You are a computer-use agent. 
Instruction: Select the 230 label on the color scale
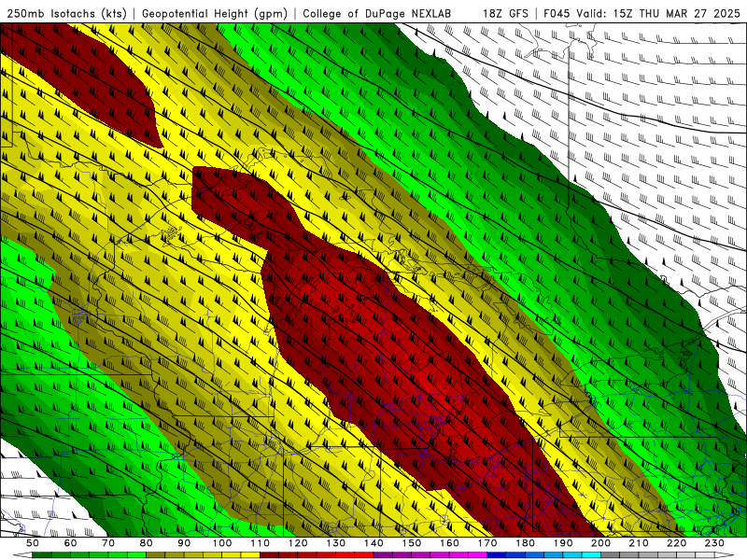(714, 543)
